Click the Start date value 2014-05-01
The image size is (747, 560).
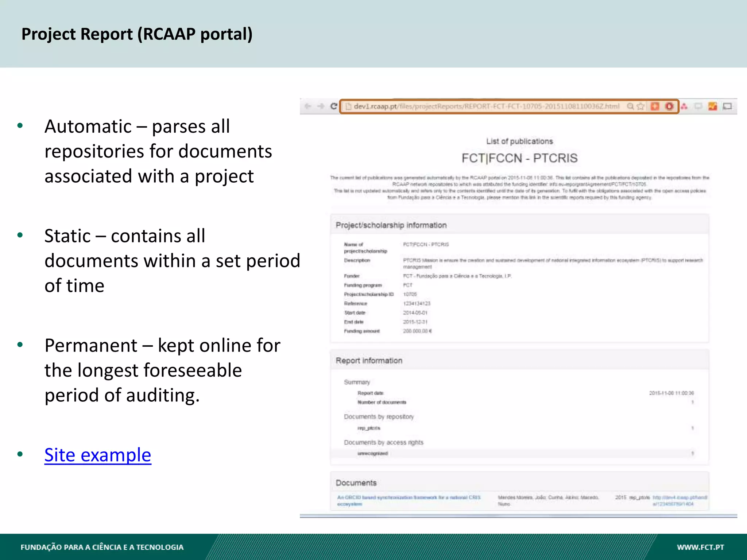(x=415, y=312)
